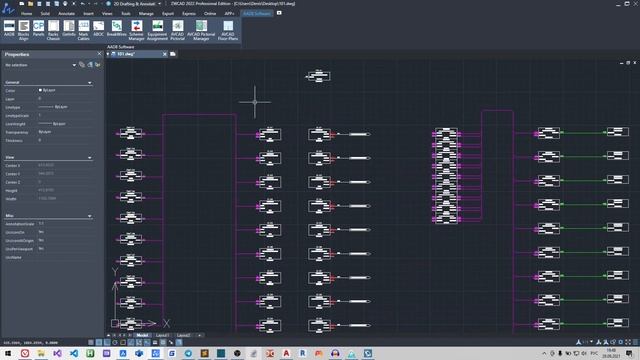Click the clock in the system tray

(x=611, y=353)
